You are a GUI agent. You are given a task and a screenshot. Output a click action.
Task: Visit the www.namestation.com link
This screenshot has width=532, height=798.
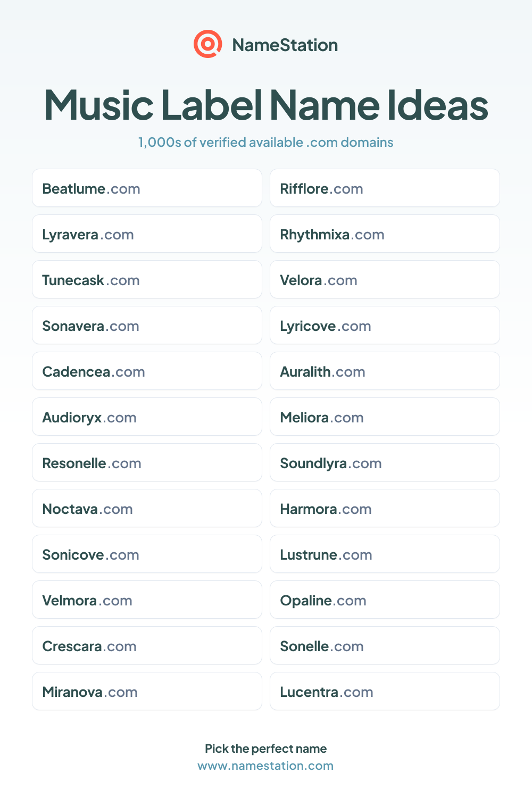pyautogui.click(x=265, y=766)
